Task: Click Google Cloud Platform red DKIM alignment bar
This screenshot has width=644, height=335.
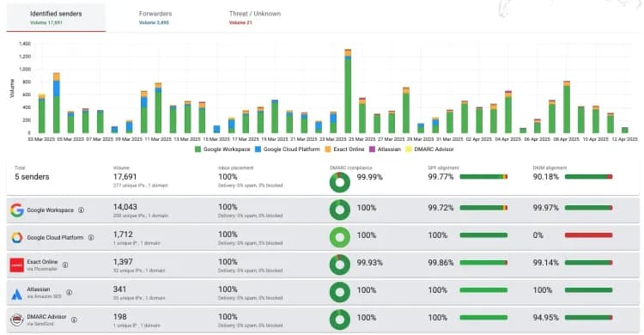Action: click(x=588, y=235)
